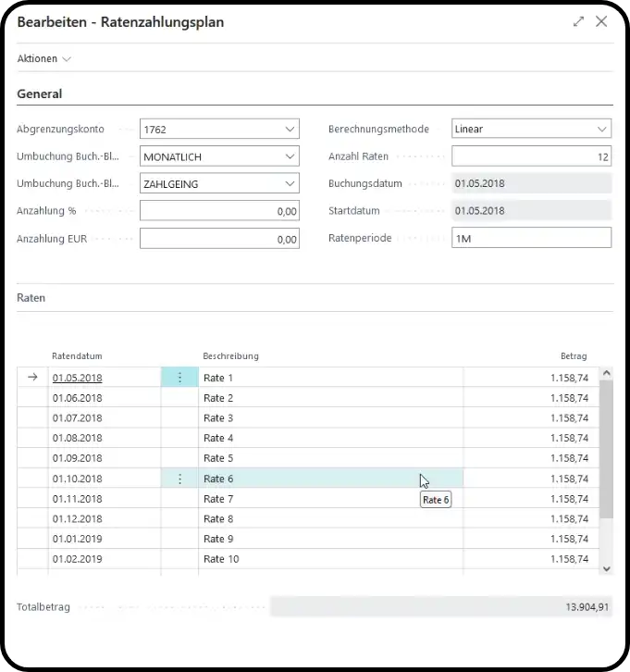The width and height of the screenshot is (630, 672).
Task: Click the Anzahlung % field
Action: click(219, 212)
